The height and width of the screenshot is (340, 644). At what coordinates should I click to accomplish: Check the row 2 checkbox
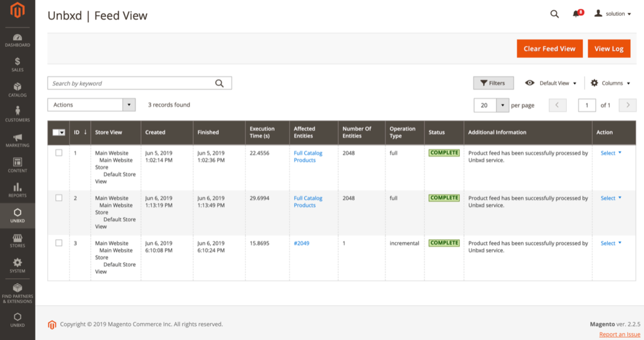pos(59,198)
